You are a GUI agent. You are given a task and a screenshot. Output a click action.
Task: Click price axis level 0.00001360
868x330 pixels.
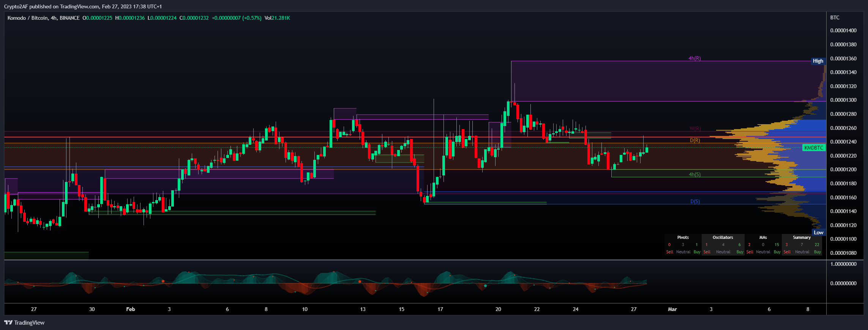[843, 58]
